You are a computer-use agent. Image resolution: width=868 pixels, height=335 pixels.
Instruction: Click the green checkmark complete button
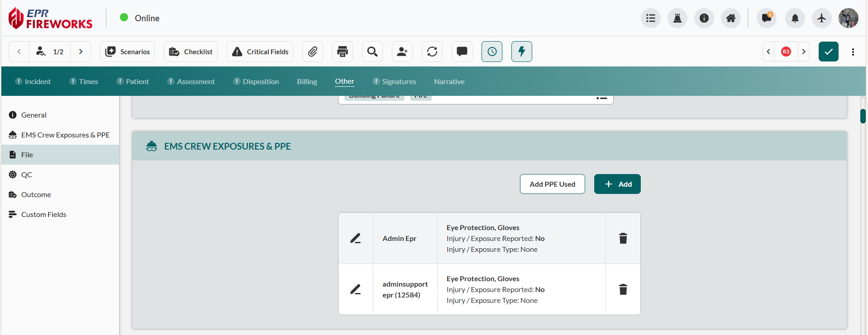pos(828,52)
